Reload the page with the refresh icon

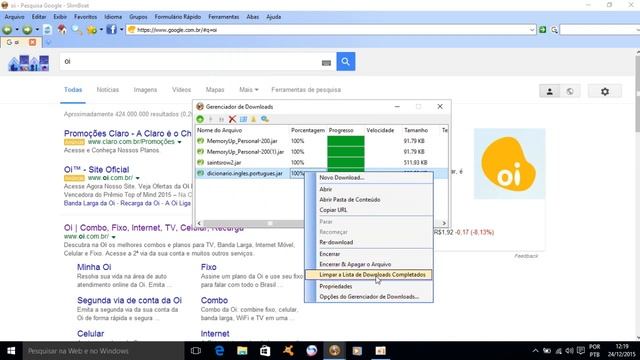[x=47, y=29]
